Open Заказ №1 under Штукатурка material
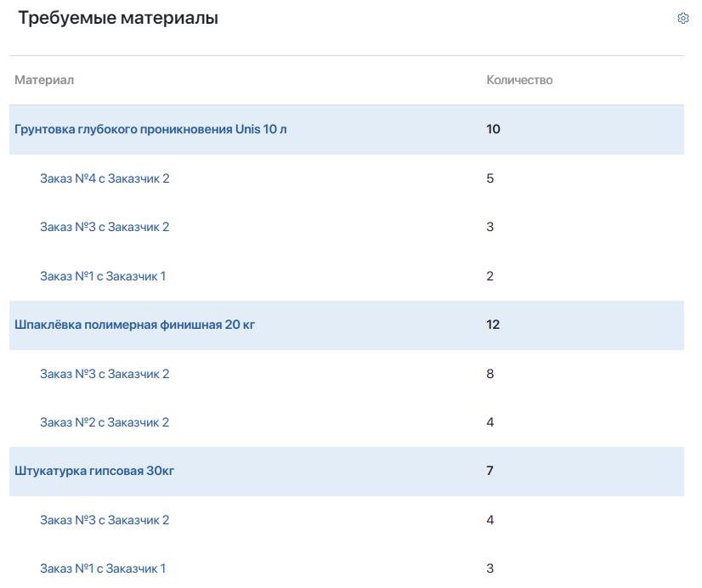Image resolution: width=702 pixels, height=588 pixels. tap(103, 568)
